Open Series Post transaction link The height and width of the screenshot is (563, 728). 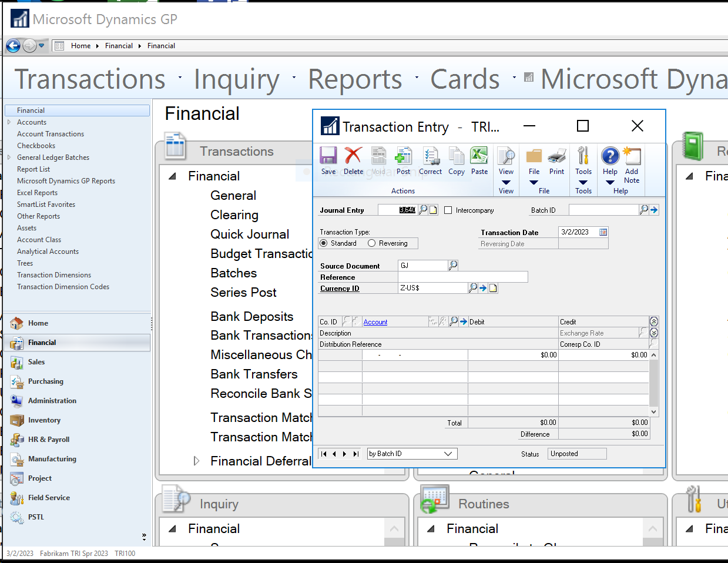243,293
